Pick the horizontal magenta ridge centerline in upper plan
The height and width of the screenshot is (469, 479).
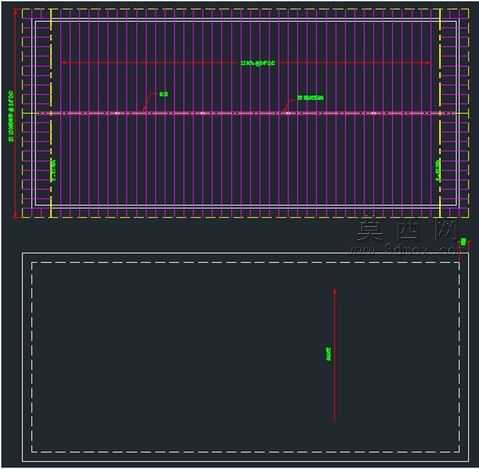(x=245, y=113)
